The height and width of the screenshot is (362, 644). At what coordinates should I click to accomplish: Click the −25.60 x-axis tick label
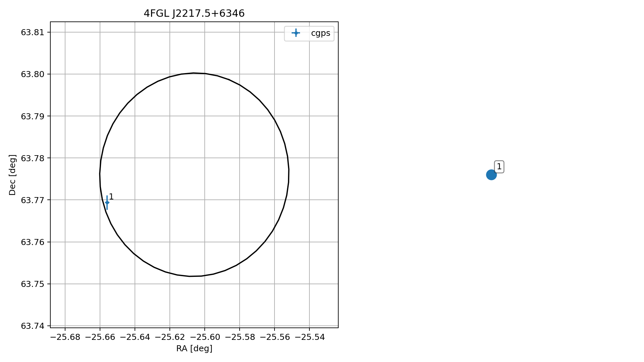click(x=205, y=337)
